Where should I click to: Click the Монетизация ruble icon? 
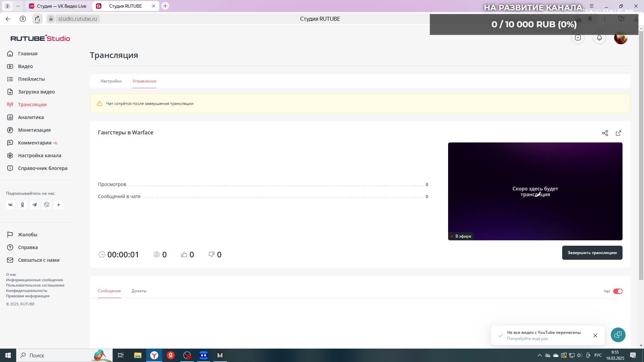click(10, 130)
